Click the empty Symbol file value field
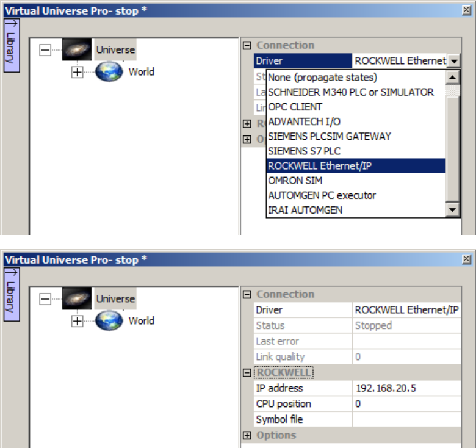The height and width of the screenshot is (448, 476). 407,419
